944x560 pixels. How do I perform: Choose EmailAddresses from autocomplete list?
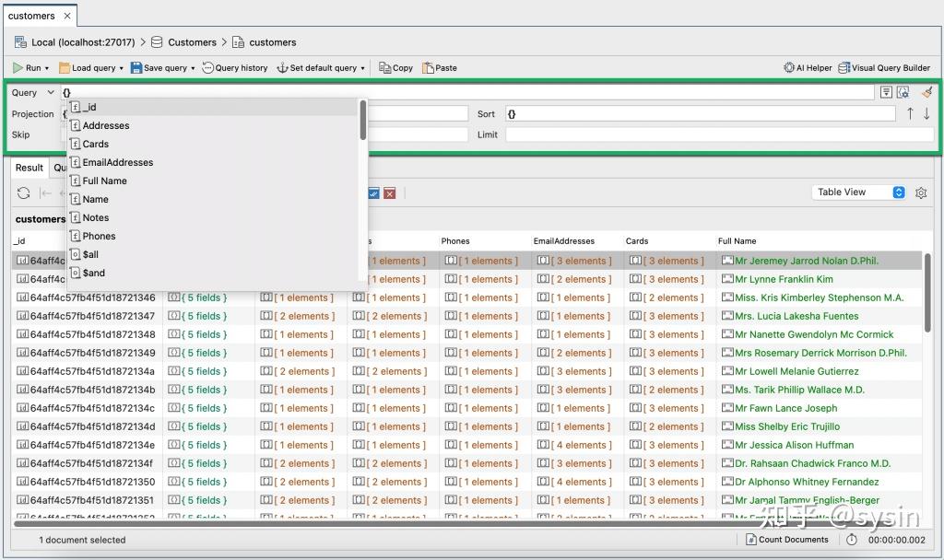coord(212,162)
